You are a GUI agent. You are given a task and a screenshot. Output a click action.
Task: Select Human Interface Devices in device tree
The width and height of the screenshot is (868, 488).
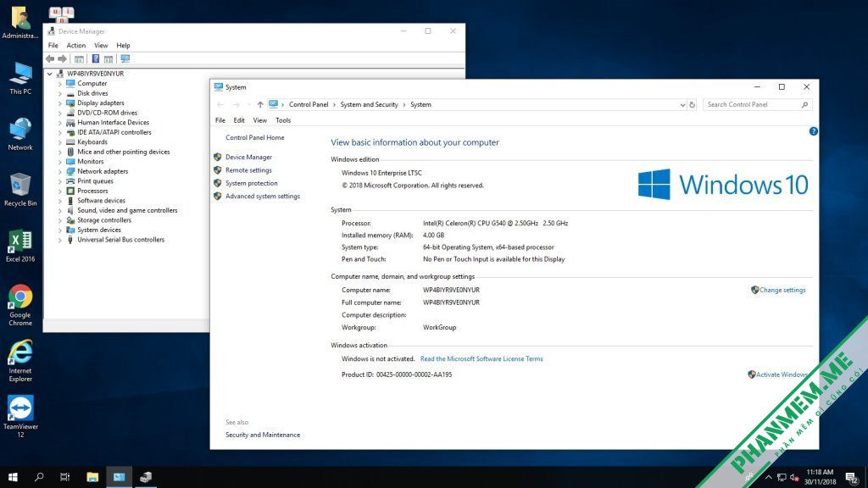[113, 123]
